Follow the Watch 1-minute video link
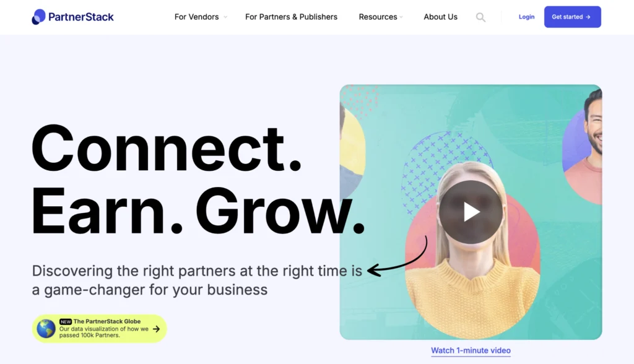This screenshot has width=634, height=364. coord(471,350)
